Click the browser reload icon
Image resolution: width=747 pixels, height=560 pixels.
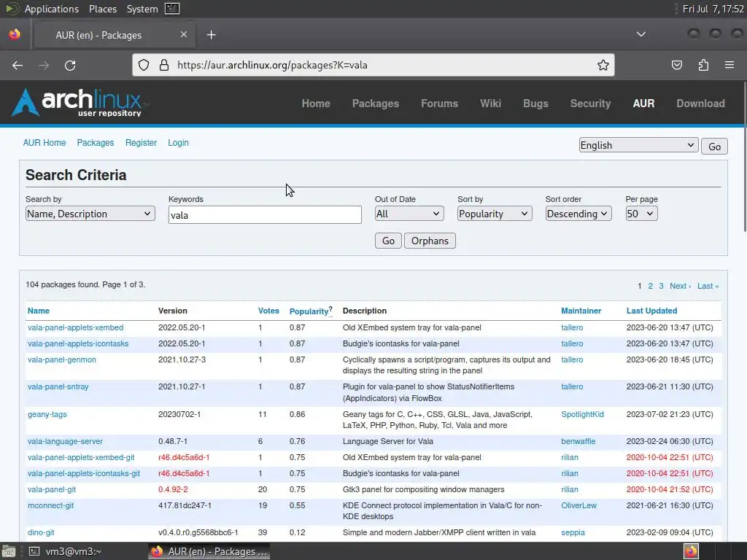pyautogui.click(x=70, y=65)
